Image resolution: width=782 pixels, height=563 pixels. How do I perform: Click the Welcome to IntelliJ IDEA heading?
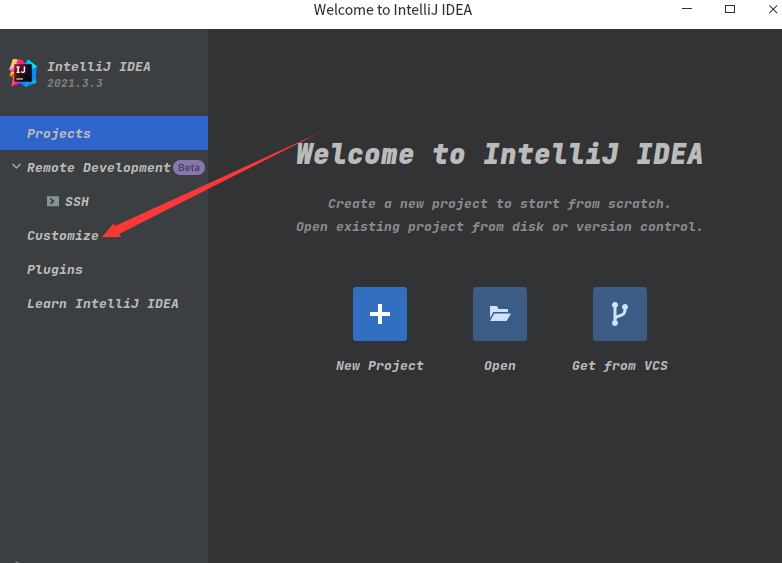click(x=499, y=154)
